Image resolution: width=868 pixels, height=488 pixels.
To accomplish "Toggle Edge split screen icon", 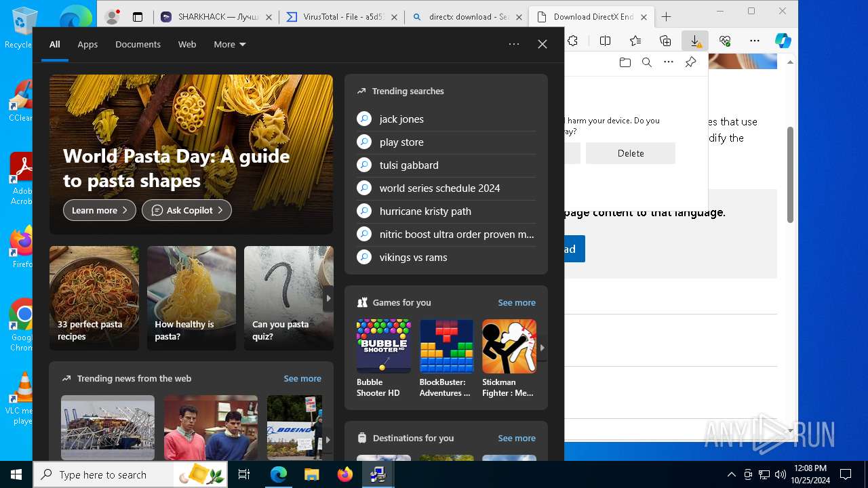I will tap(606, 41).
